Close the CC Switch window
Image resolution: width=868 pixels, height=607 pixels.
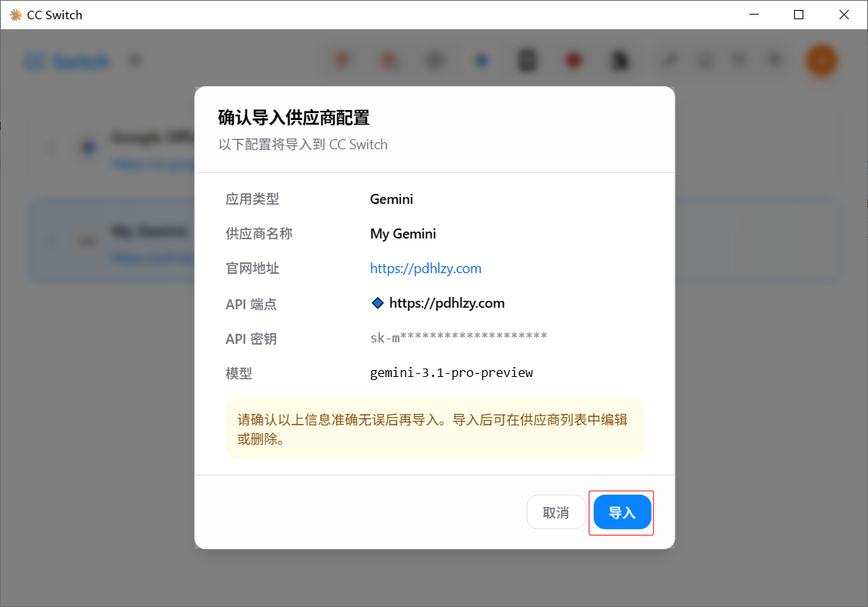click(x=844, y=15)
